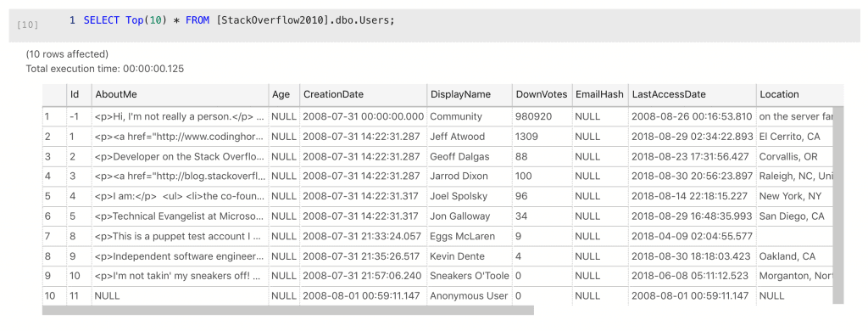Click the Anonymous User cell
Viewport: 868px width, 331px height.
(470, 296)
